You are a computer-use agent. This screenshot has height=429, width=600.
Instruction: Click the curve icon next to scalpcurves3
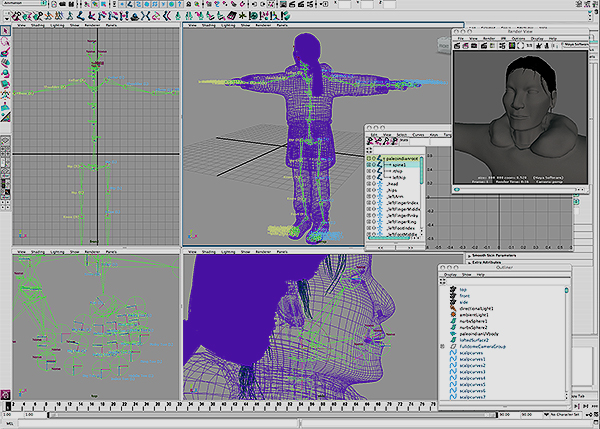[453, 372]
